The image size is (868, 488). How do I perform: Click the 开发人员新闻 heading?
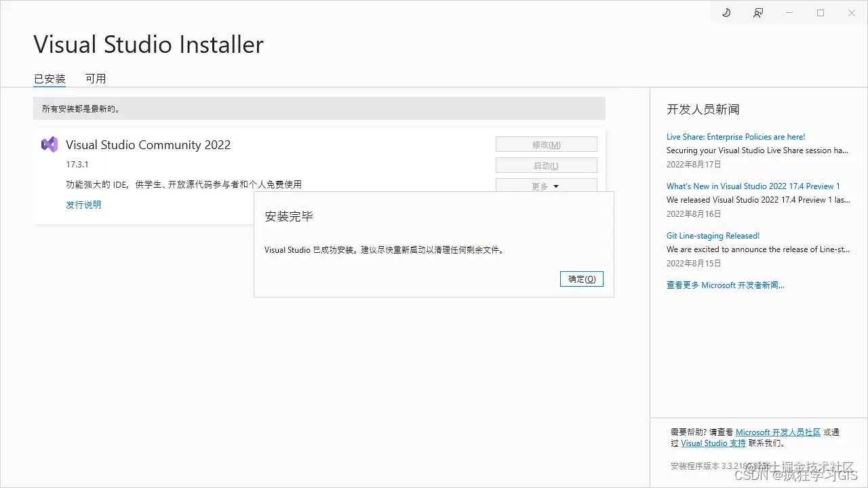(703, 109)
